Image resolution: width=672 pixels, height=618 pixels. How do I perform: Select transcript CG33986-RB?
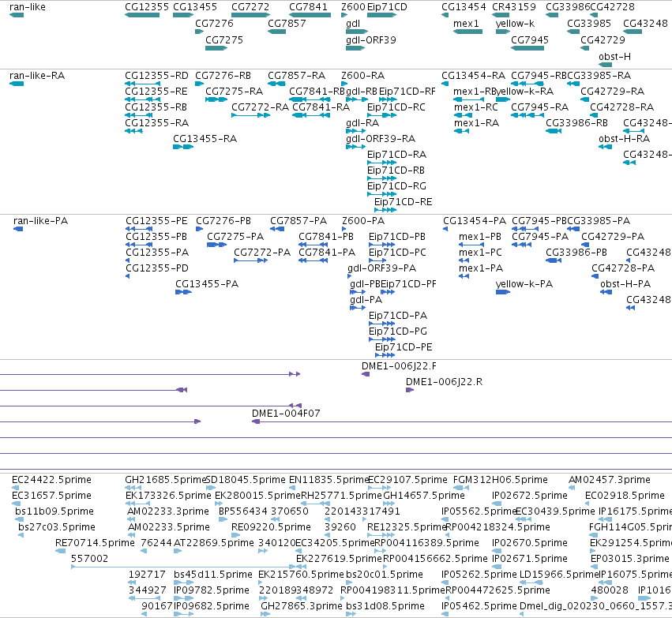(x=554, y=131)
